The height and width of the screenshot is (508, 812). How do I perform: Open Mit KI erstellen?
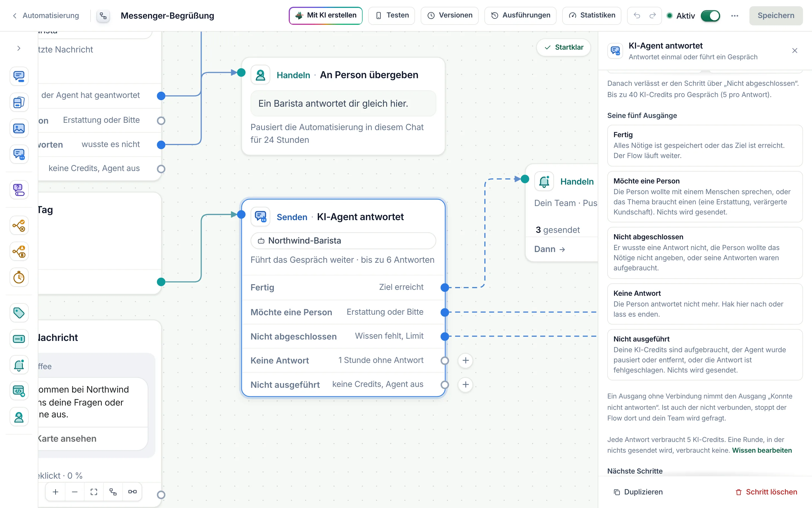pos(325,16)
